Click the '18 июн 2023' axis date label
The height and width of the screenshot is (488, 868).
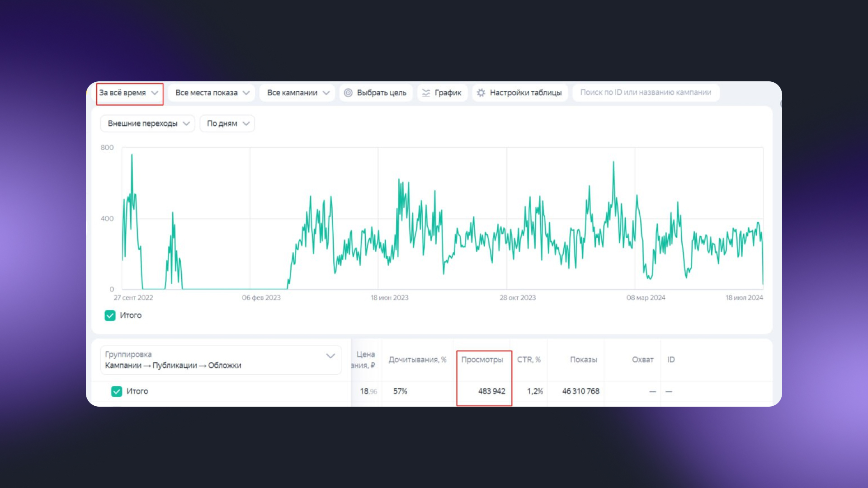pyautogui.click(x=389, y=298)
